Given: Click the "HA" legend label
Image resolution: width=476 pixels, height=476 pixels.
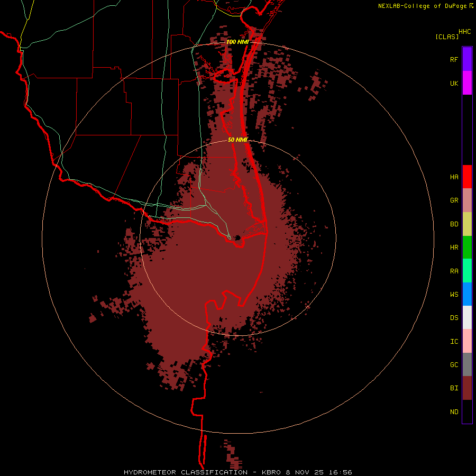Looking at the screenshot, I should [x=454, y=177].
